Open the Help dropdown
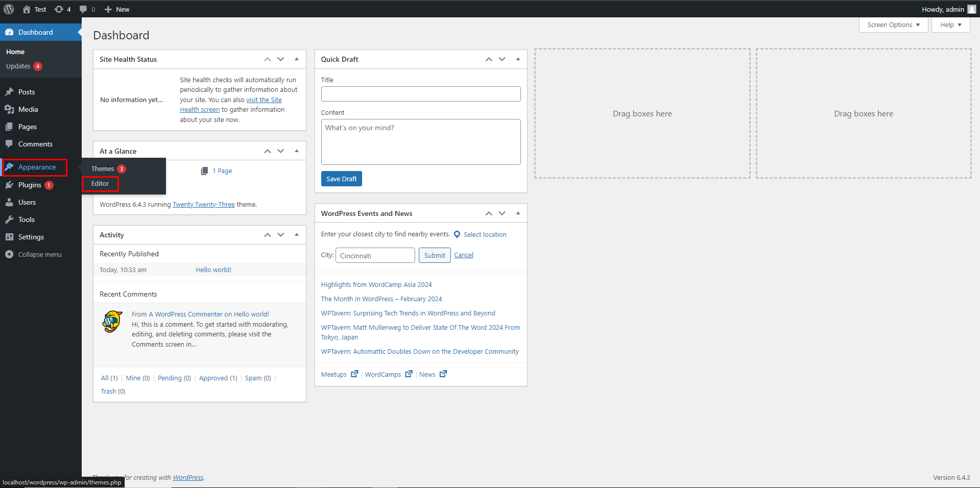 tap(950, 25)
